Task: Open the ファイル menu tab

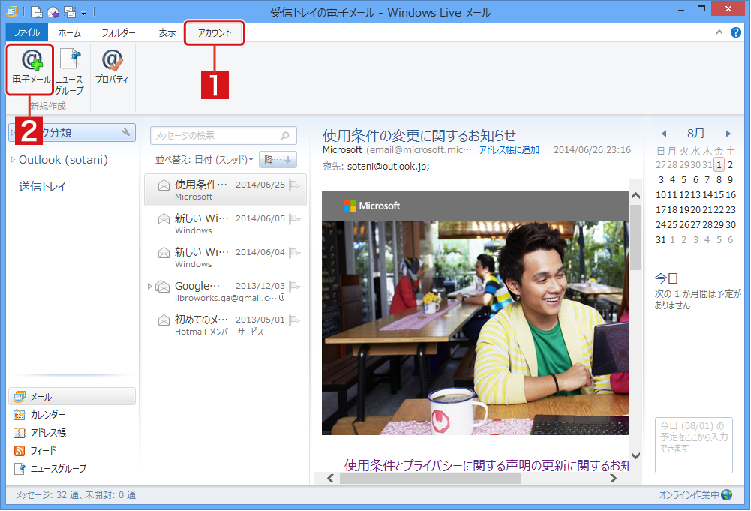Action: tap(22, 33)
